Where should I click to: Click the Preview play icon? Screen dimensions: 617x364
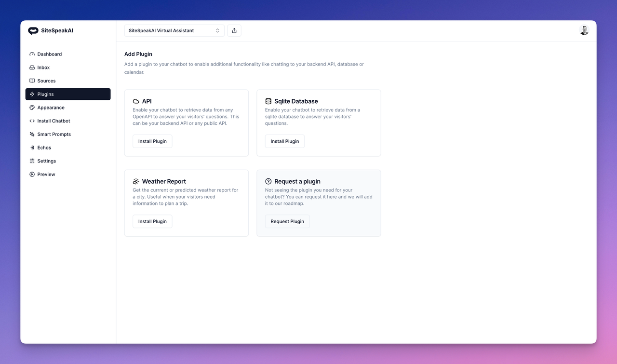[32, 175]
